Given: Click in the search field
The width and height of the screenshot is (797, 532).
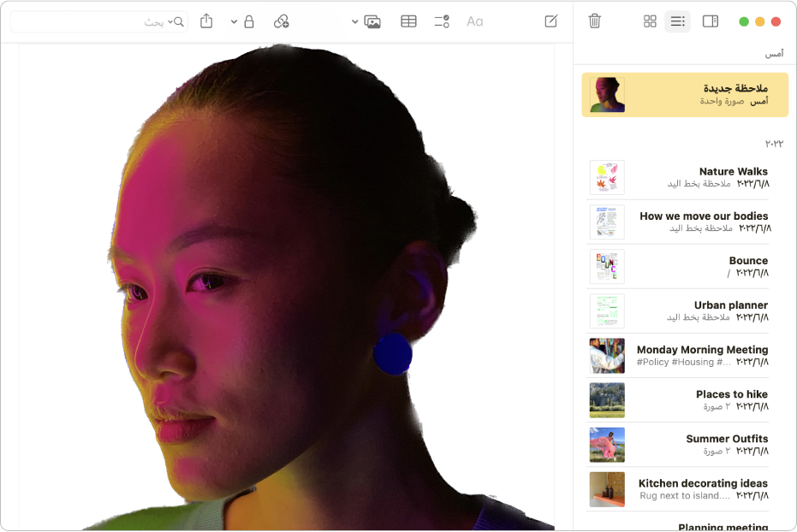Looking at the screenshot, I should click(94, 21).
